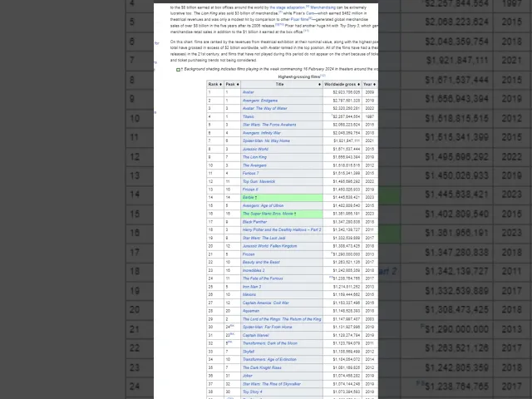This screenshot has width=532, height=399.
Task: Open the Avengers: Infinity War link
Action: click(x=262, y=133)
